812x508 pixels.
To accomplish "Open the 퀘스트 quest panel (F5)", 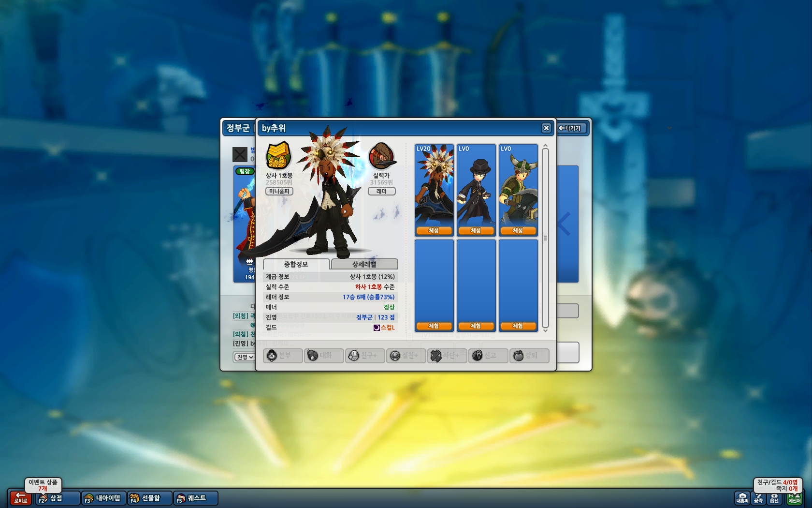I will point(196,498).
